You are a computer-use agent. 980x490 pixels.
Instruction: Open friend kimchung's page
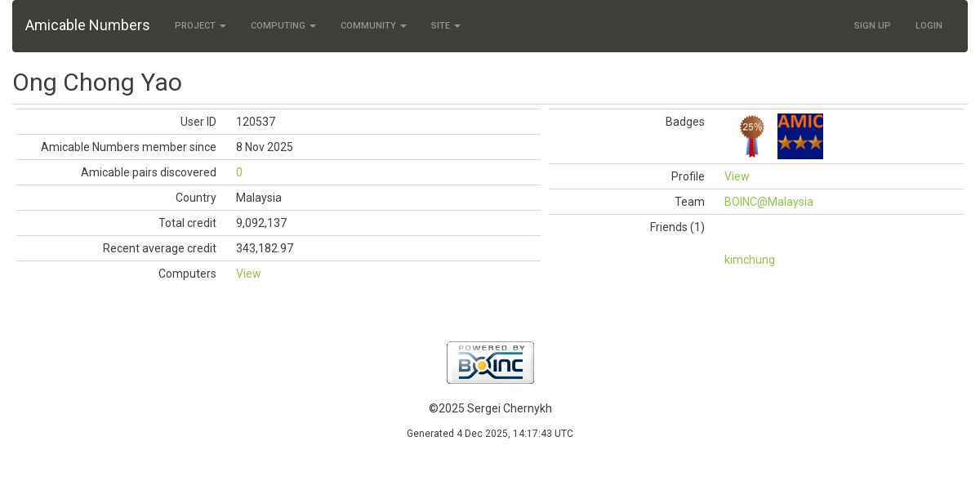(x=750, y=260)
